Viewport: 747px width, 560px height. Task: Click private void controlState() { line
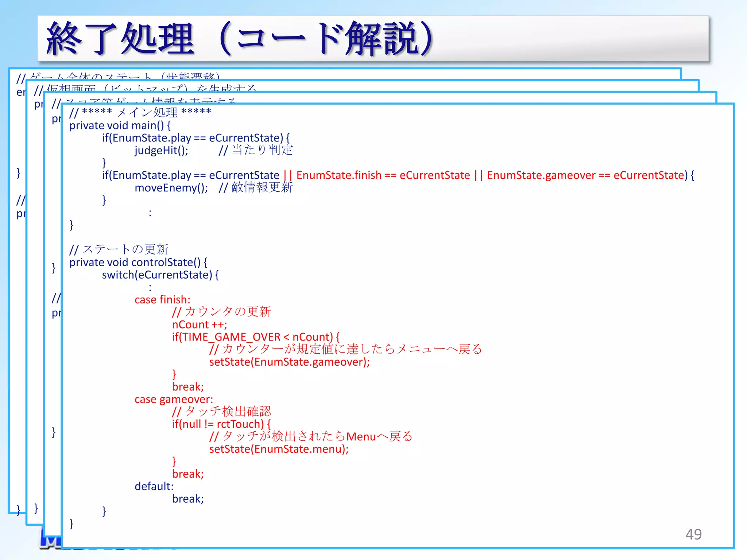point(138,262)
